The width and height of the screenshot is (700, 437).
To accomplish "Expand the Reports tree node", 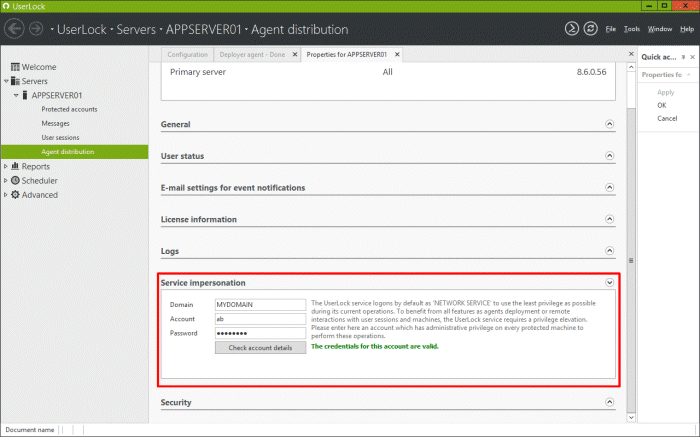I will point(6,166).
